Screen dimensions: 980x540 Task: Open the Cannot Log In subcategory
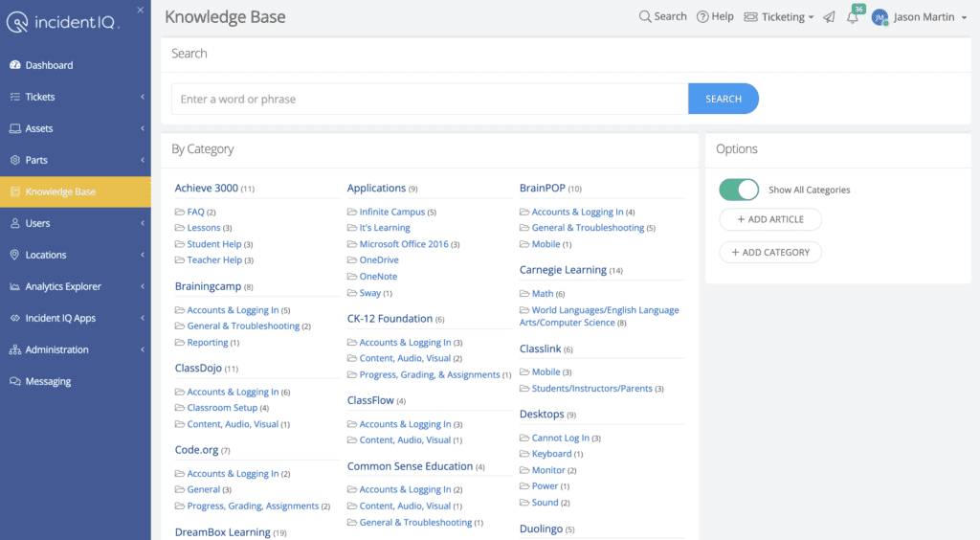(x=560, y=439)
